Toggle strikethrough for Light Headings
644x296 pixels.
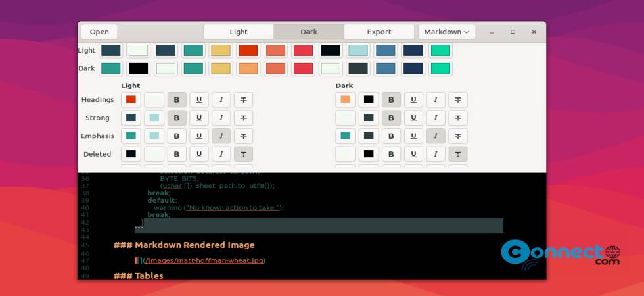(243, 99)
